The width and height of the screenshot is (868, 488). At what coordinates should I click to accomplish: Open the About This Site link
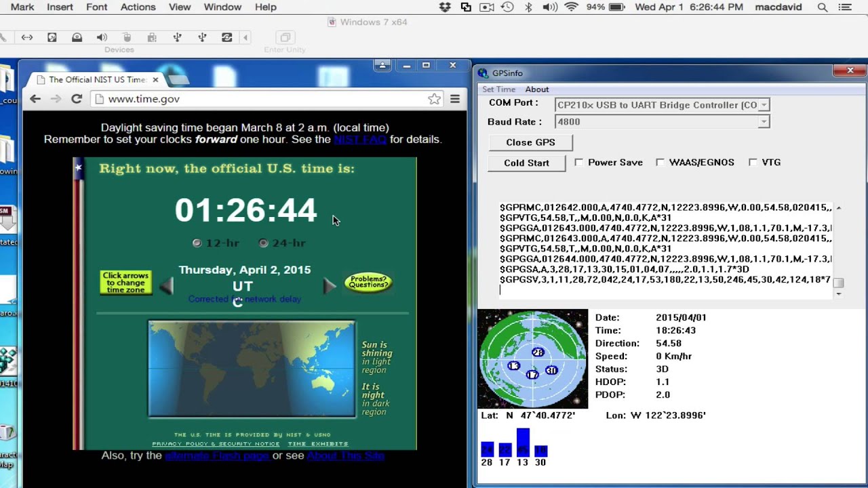coord(346,455)
